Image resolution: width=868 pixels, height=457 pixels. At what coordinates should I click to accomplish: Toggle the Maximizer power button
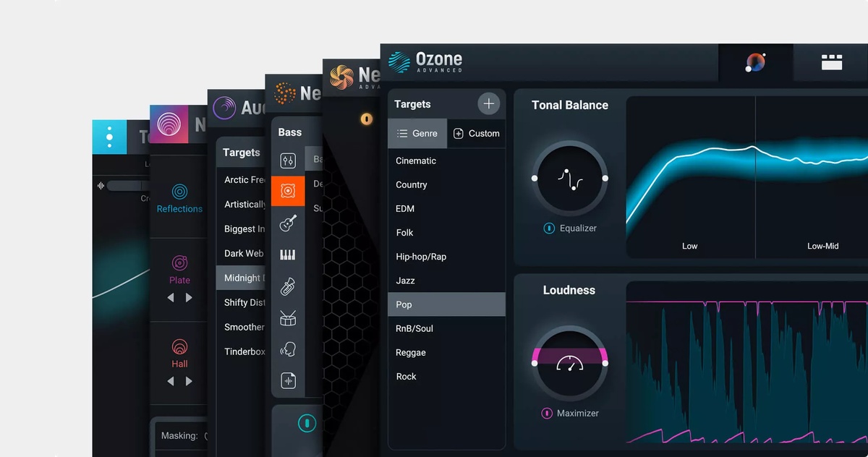coord(548,414)
